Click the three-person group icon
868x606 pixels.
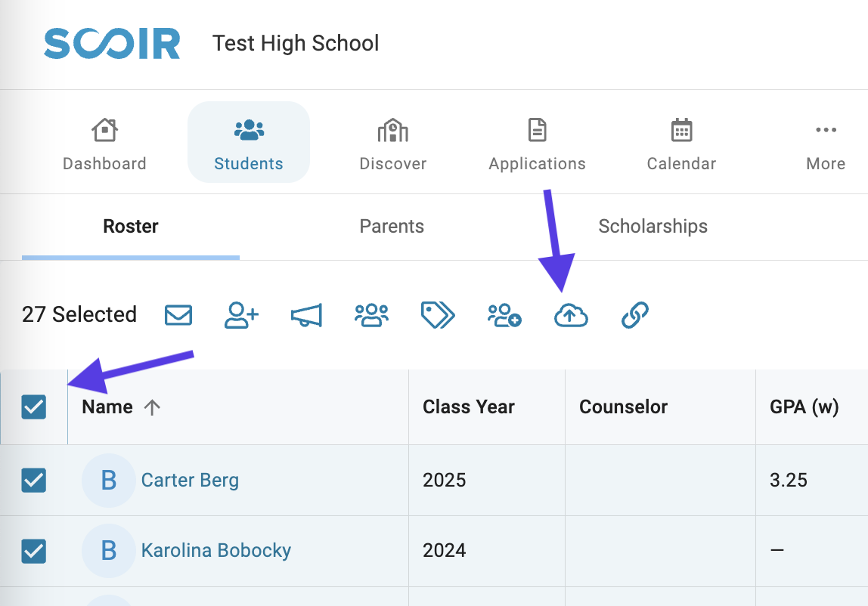371,315
